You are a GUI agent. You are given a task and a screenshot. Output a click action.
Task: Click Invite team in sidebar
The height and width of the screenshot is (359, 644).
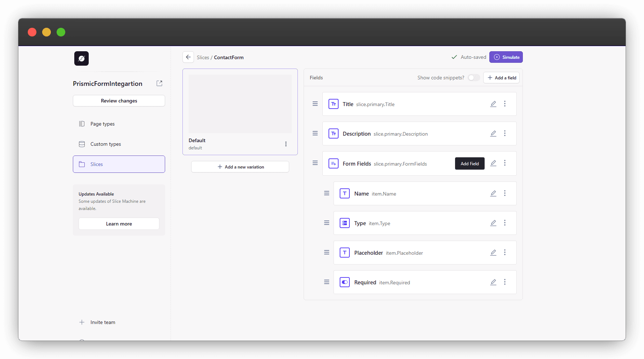click(119, 322)
